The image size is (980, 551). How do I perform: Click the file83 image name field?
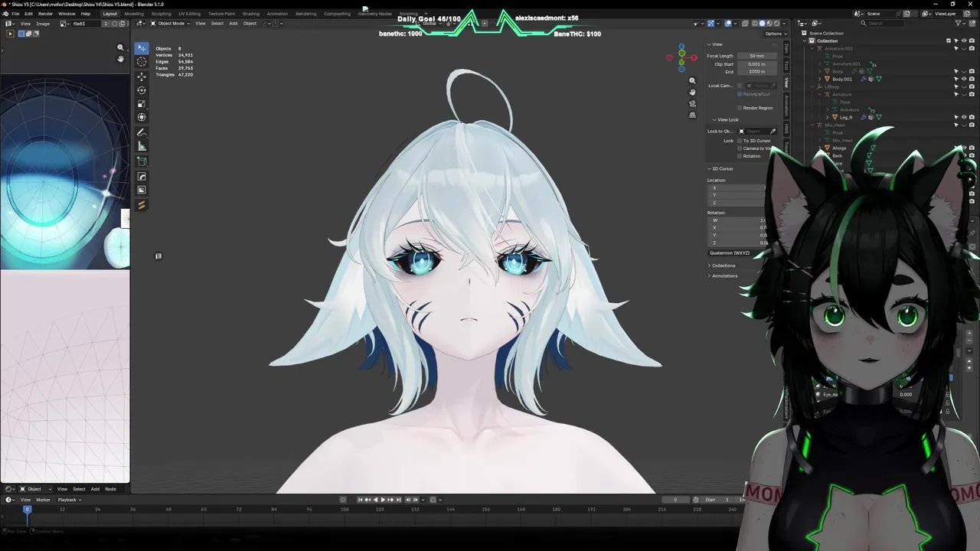pos(86,24)
